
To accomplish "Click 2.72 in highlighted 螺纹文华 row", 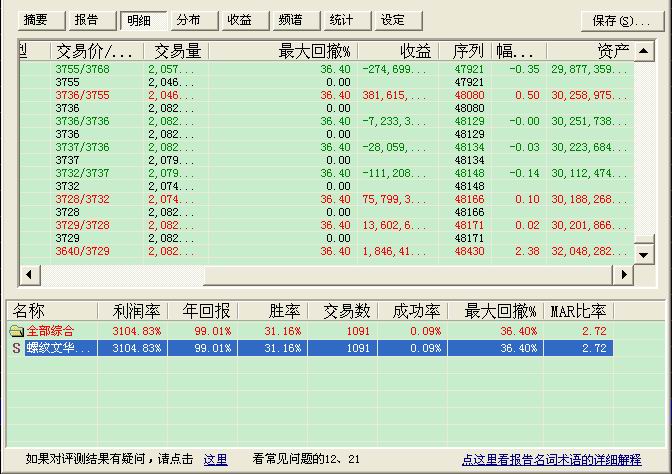I will pyautogui.click(x=594, y=348).
